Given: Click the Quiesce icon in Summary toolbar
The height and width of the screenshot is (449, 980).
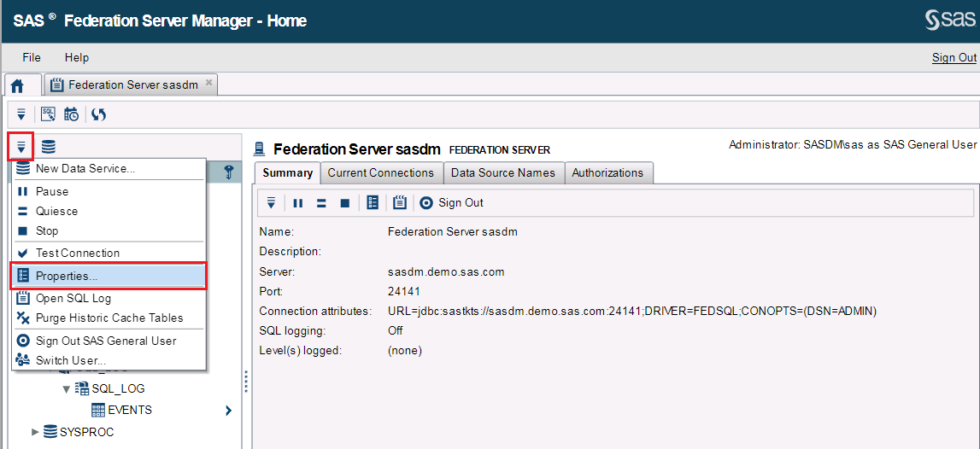Looking at the screenshot, I should (x=321, y=203).
